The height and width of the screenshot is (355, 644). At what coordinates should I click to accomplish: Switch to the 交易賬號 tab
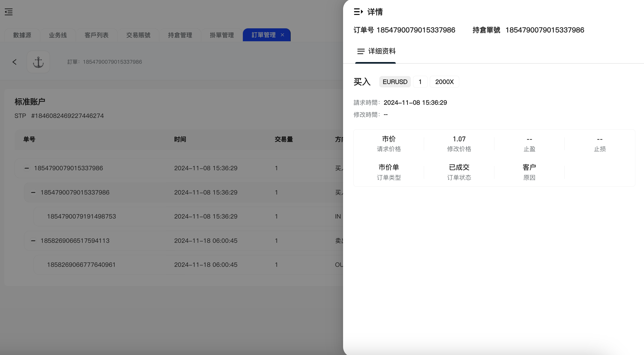[138, 35]
